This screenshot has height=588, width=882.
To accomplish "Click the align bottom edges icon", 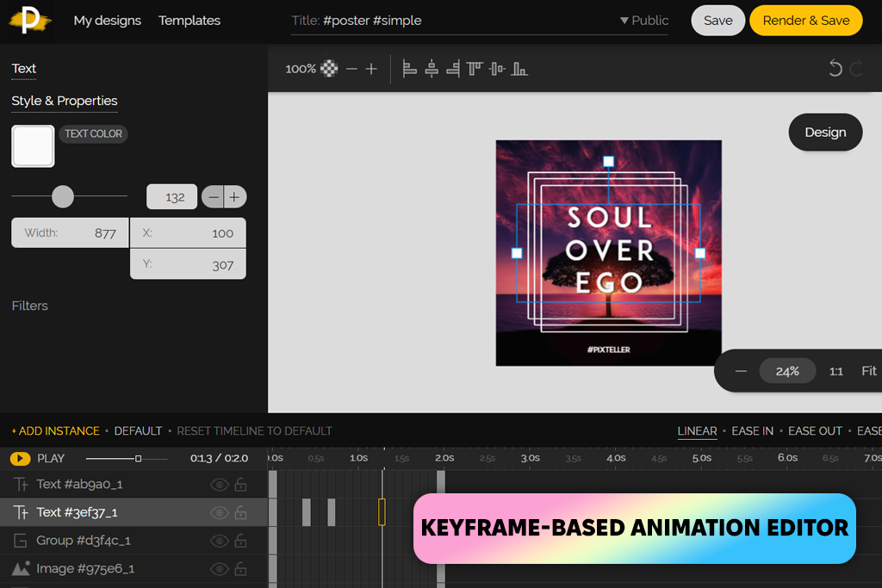I will click(519, 69).
